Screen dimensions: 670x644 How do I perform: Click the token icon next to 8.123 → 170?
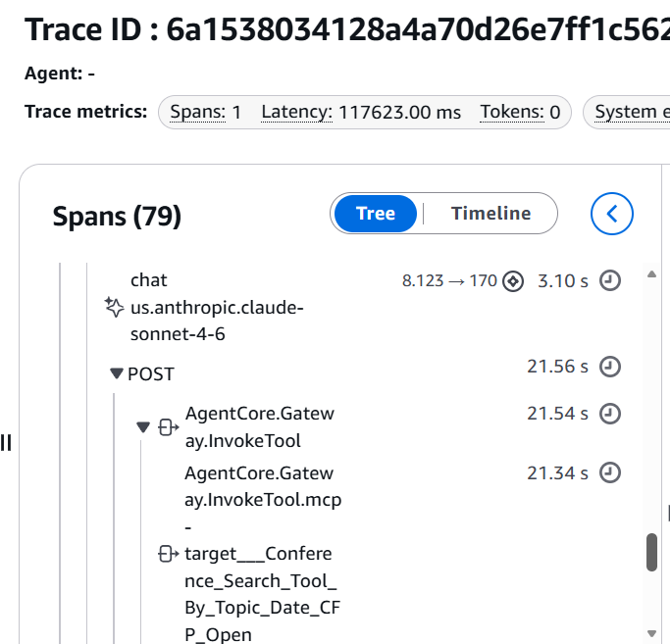[x=513, y=281]
